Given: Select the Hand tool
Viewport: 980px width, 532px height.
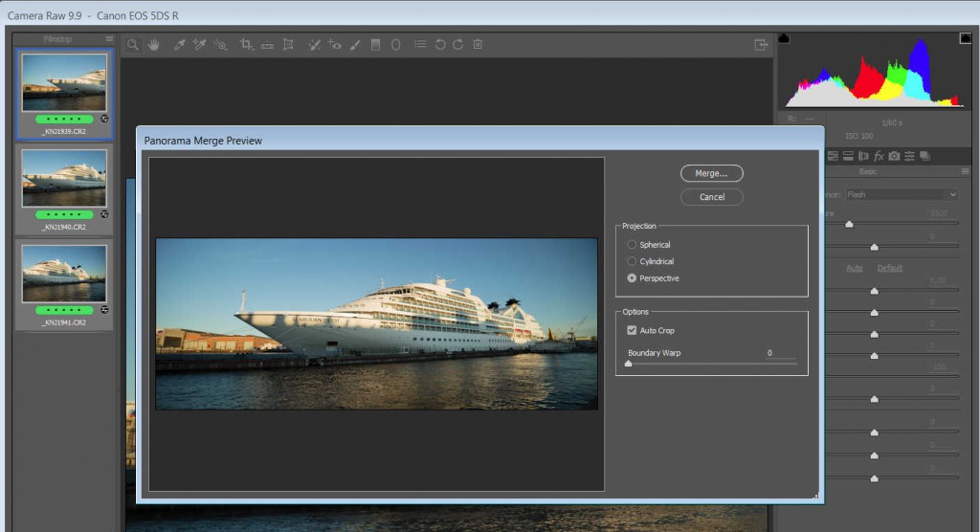Looking at the screenshot, I should (153, 45).
